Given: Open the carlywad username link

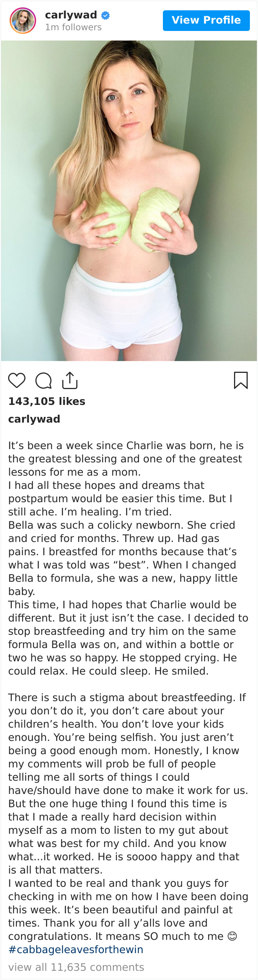Looking at the screenshot, I should (x=70, y=15).
